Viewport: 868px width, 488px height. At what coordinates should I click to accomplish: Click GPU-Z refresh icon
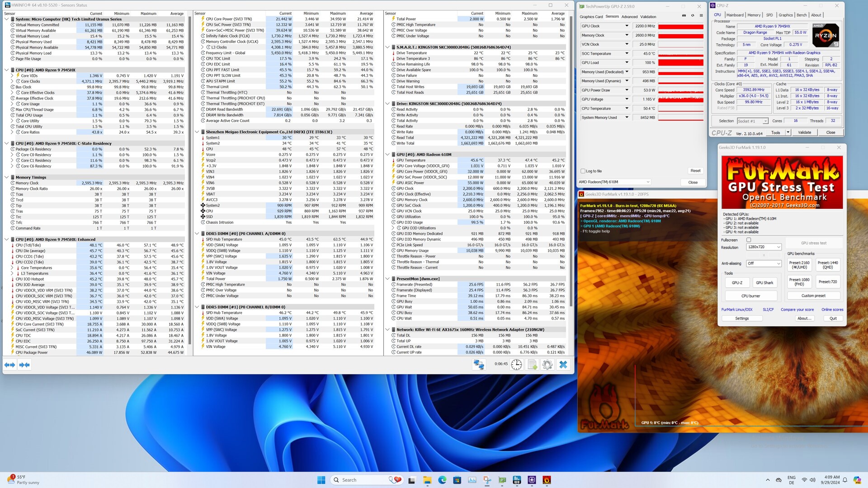(693, 16)
